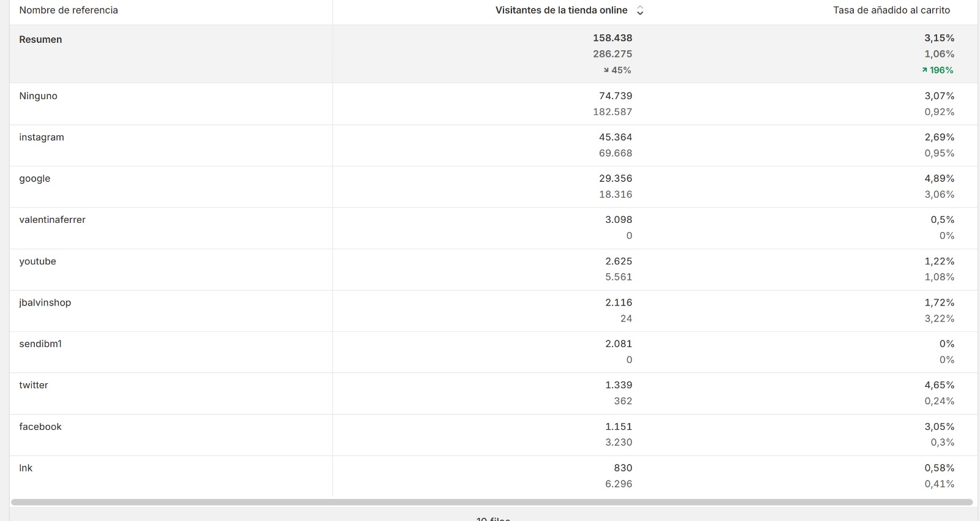The width and height of the screenshot is (980, 521).
Task: Select the jbalvinshop referrer entry
Action: pyautogui.click(x=45, y=302)
